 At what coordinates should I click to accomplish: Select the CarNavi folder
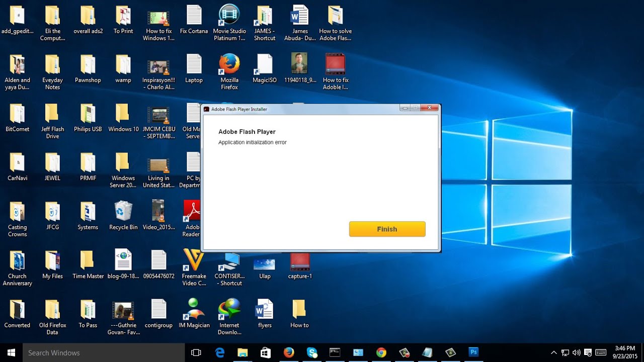(17, 166)
